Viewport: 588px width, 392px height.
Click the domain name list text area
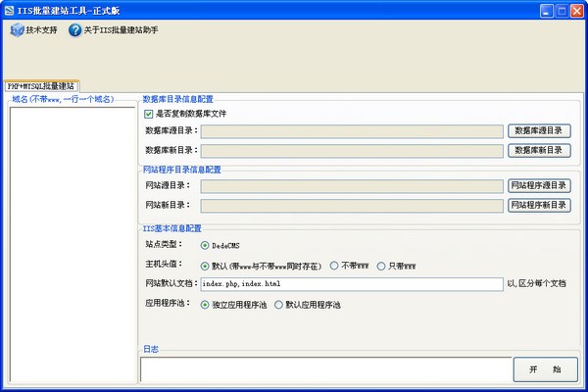pyautogui.click(x=73, y=245)
